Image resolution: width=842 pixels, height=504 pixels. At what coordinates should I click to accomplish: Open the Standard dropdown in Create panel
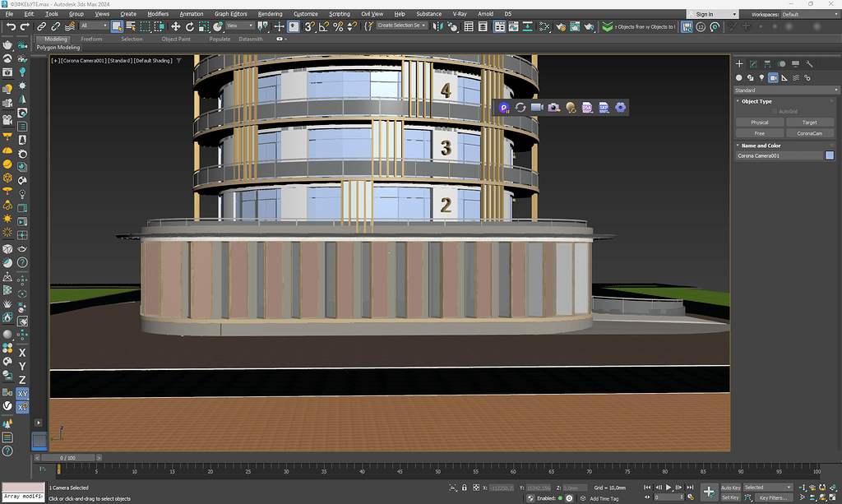[786, 89]
